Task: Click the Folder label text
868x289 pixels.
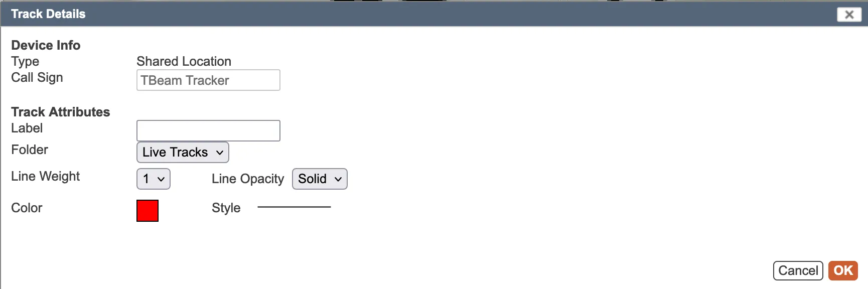Action: pyautogui.click(x=30, y=150)
